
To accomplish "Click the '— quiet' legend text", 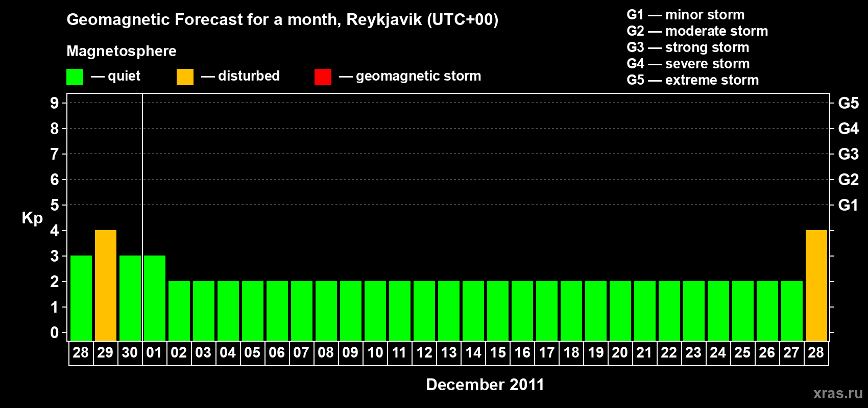I will pyautogui.click(x=115, y=76).
